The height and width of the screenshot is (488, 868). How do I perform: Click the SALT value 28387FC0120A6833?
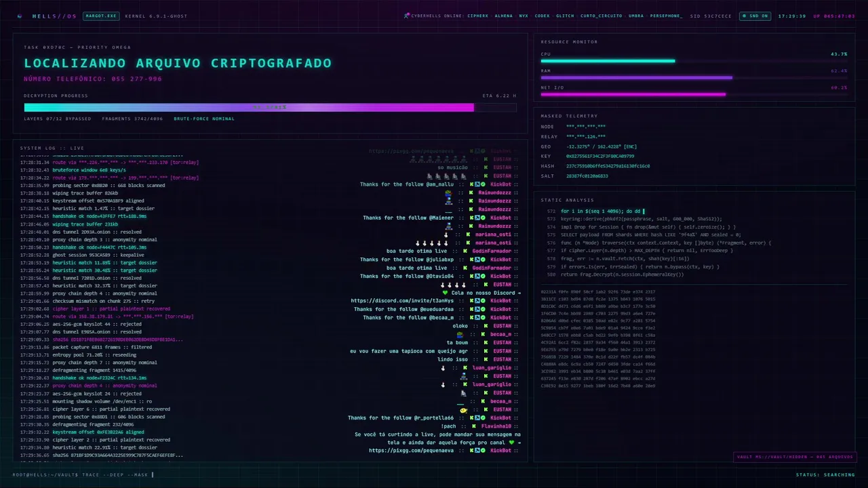(587, 176)
